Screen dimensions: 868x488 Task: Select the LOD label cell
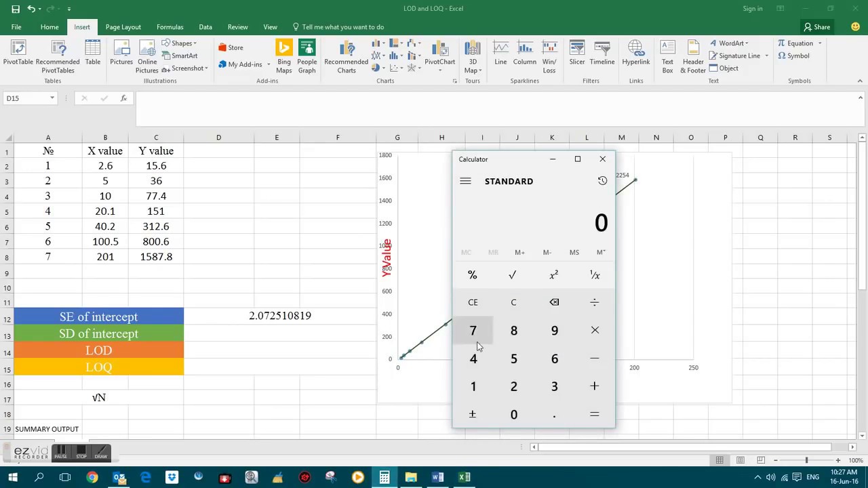pyautogui.click(x=99, y=350)
